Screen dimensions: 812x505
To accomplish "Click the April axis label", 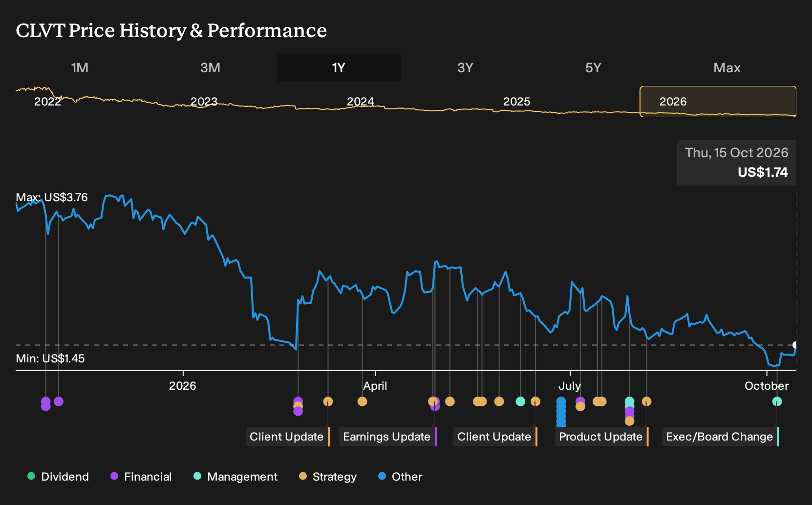I will pos(375,386).
